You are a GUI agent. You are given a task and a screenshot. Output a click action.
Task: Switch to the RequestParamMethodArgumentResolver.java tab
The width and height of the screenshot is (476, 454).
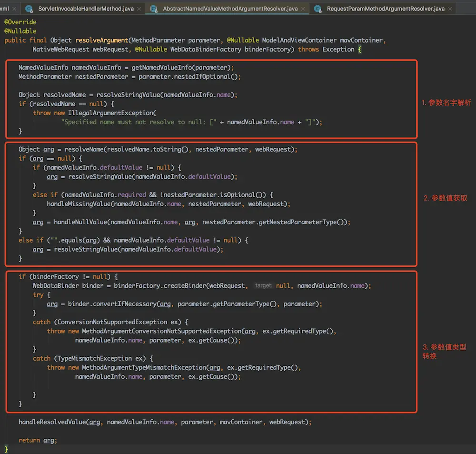point(386,9)
